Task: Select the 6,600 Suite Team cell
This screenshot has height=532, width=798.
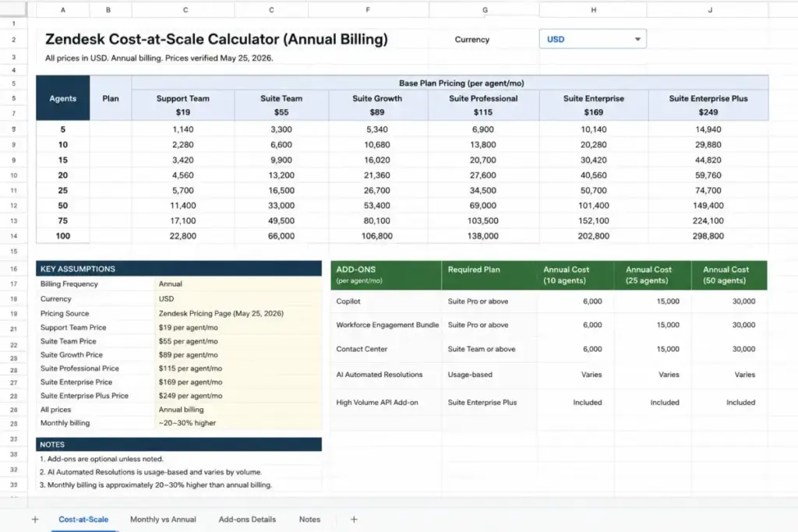Action: click(281, 144)
